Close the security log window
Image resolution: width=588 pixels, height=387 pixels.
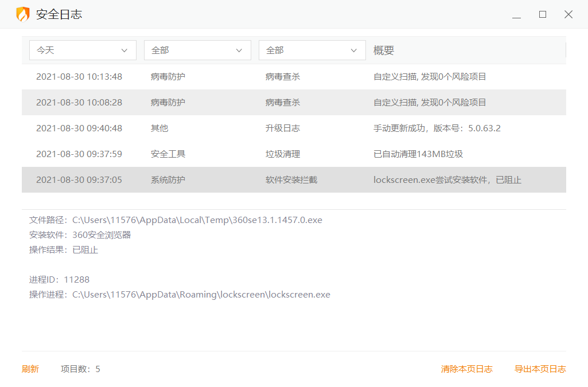(x=568, y=15)
